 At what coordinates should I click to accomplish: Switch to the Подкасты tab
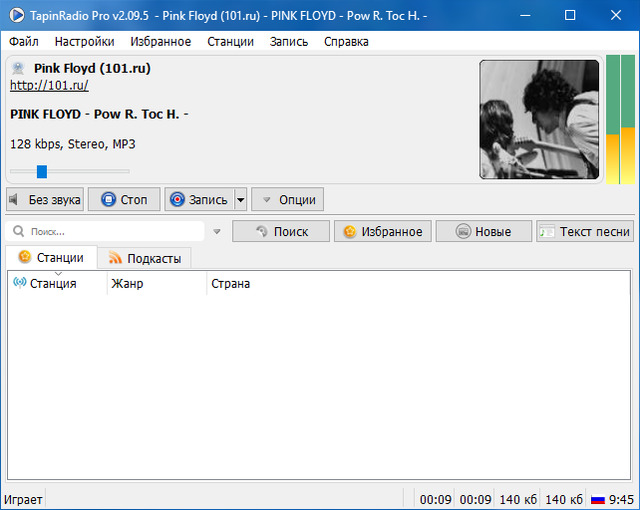144,258
